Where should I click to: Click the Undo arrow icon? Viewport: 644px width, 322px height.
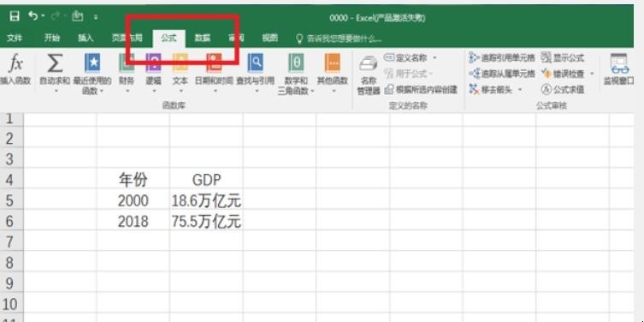[32, 16]
